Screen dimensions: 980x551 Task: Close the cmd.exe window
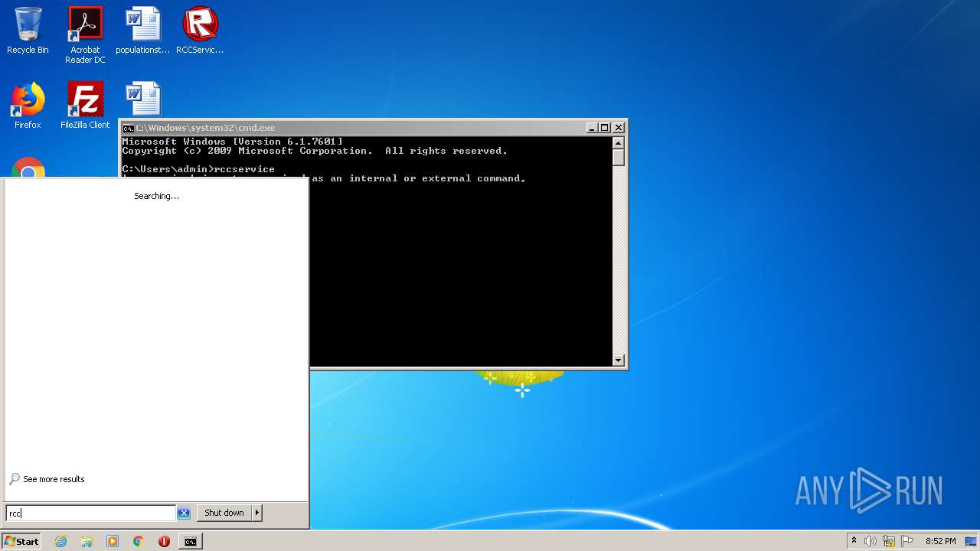tap(619, 128)
